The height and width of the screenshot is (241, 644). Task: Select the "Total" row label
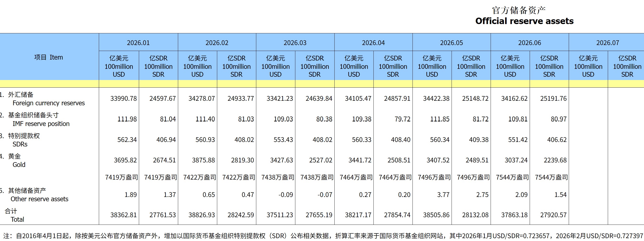coord(17,220)
